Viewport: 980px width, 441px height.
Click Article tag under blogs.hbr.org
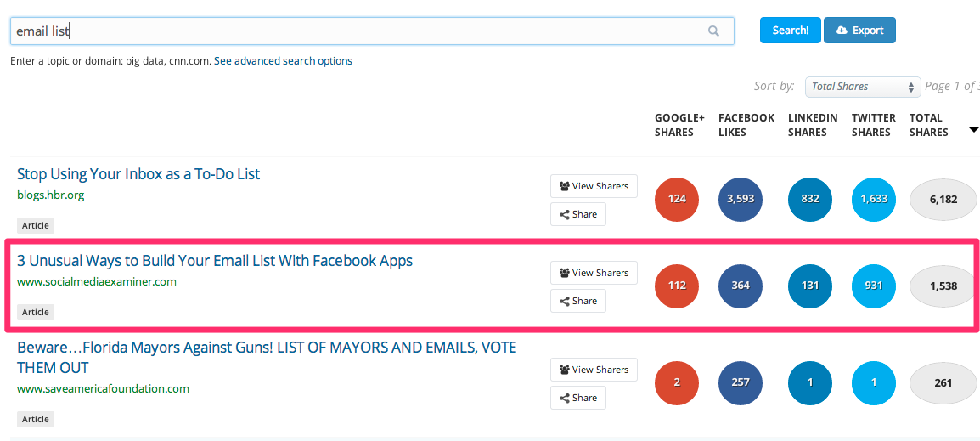[36, 225]
